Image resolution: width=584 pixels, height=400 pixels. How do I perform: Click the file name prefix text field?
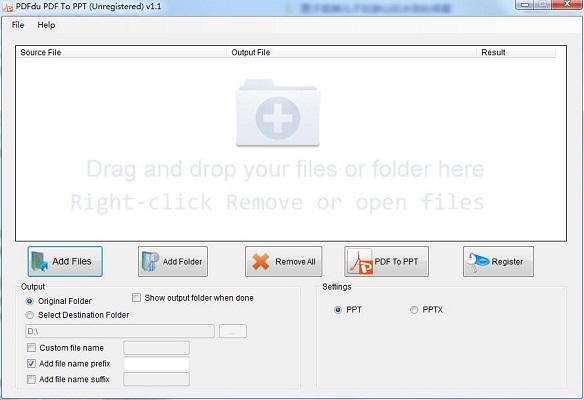156,364
